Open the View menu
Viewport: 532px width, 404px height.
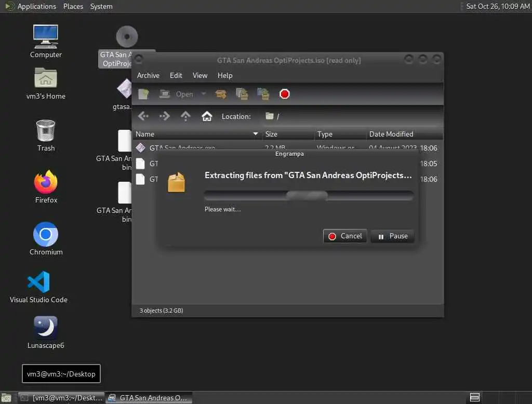(200, 75)
